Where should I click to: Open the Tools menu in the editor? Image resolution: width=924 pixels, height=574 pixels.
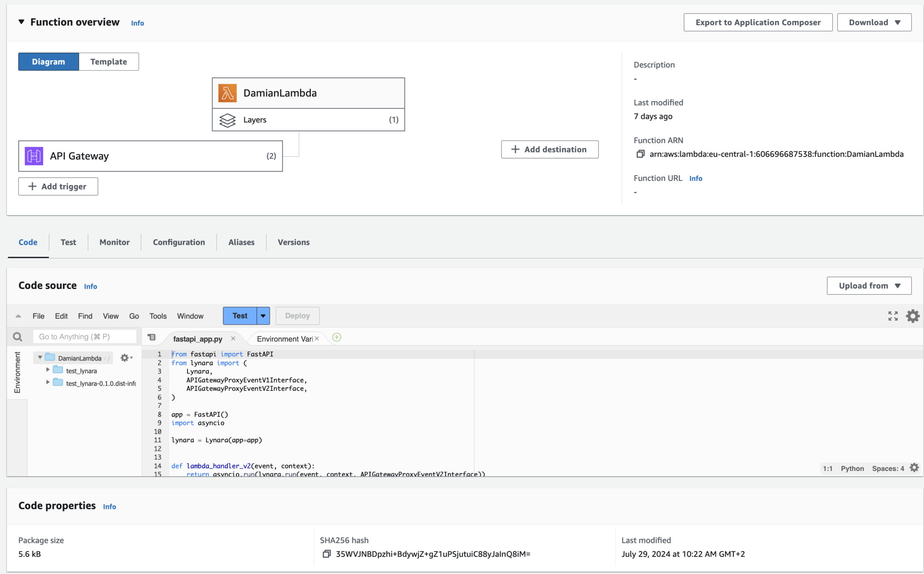158,316
